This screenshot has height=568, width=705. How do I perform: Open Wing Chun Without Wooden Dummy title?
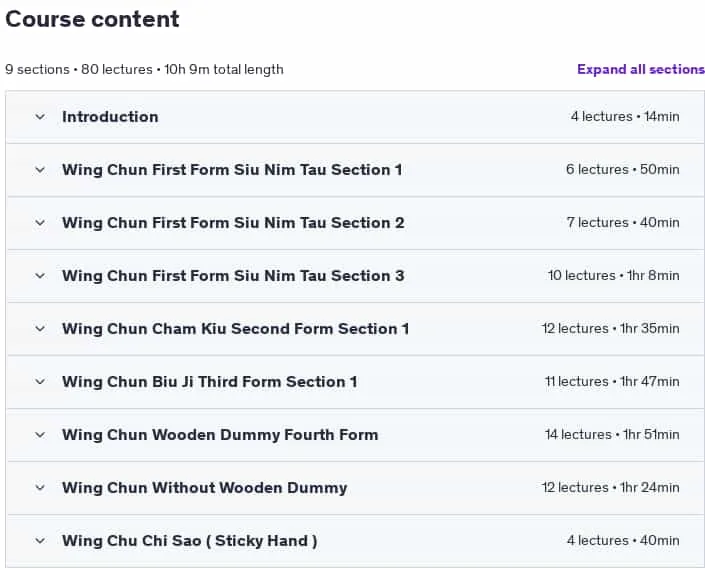205,488
